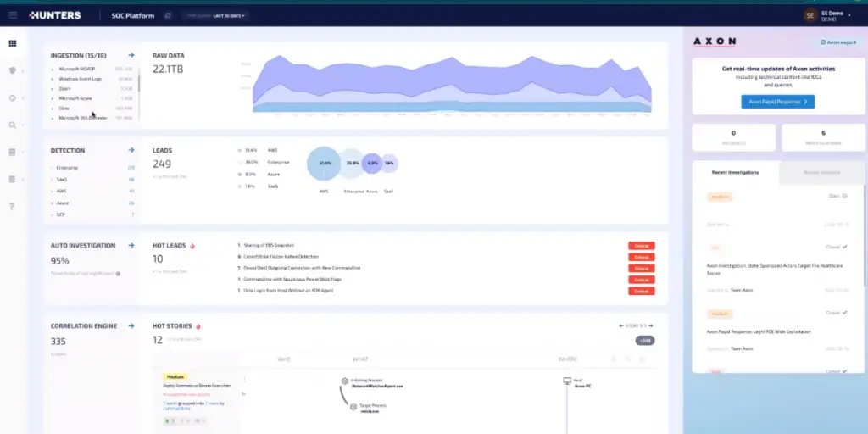Select Zoom in the ingestion list
This screenshot has height=434, width=868.
[92, 88]
